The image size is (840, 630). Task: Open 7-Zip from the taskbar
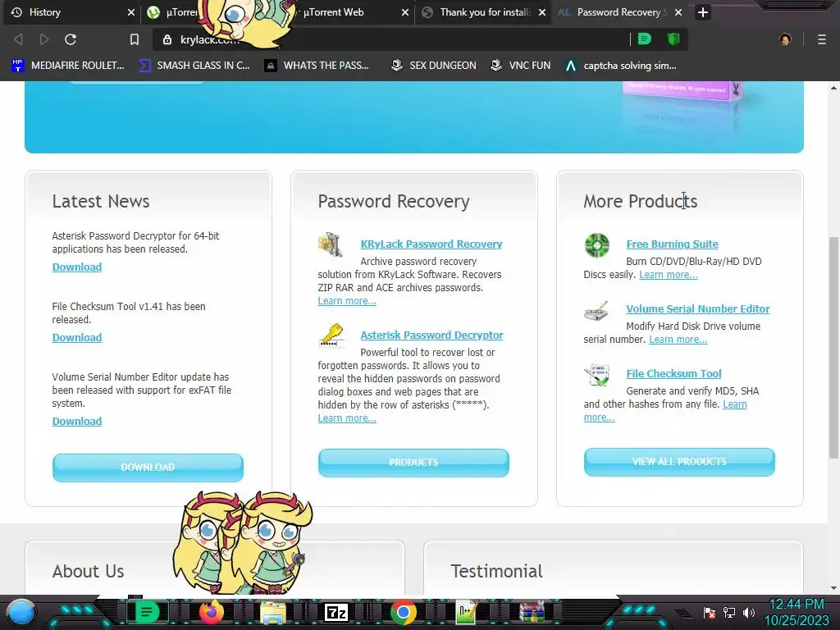(x=336, y=612)
